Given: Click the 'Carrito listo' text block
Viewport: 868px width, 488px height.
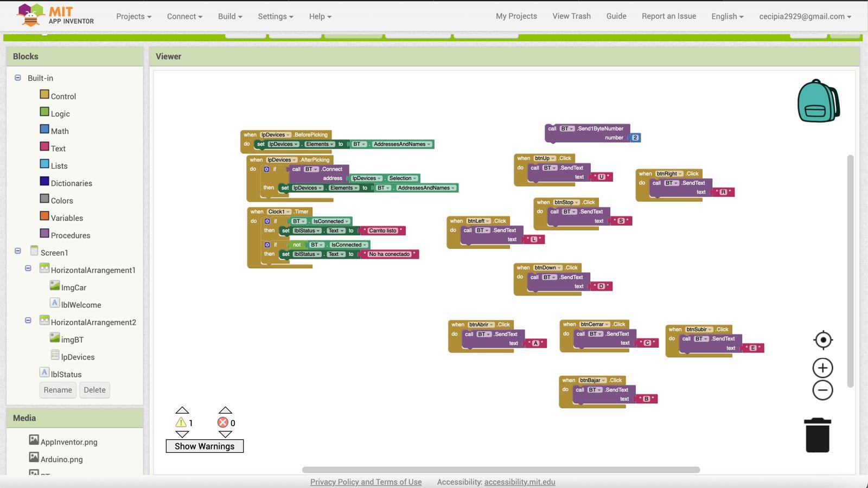Looking at the screenshot, I should pos(383,230).
